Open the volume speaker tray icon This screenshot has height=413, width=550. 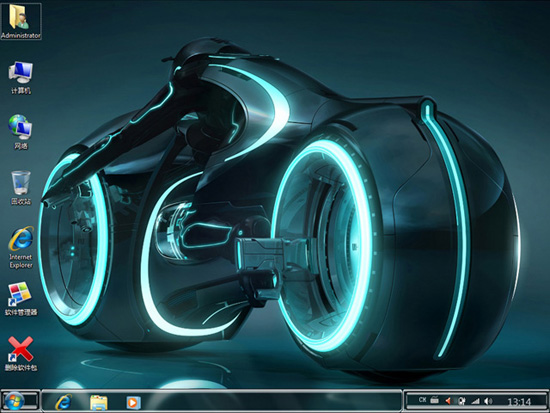pyautogui.click(x=488, y=401)
